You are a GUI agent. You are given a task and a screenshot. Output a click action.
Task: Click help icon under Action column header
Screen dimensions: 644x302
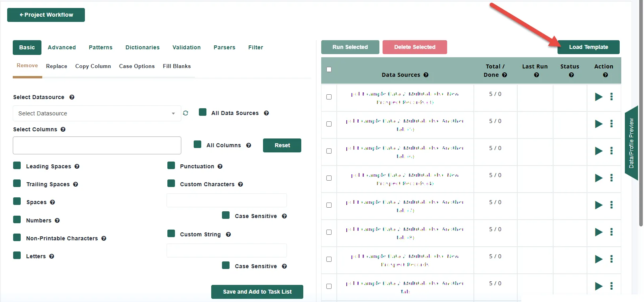[x=606, y=75]
